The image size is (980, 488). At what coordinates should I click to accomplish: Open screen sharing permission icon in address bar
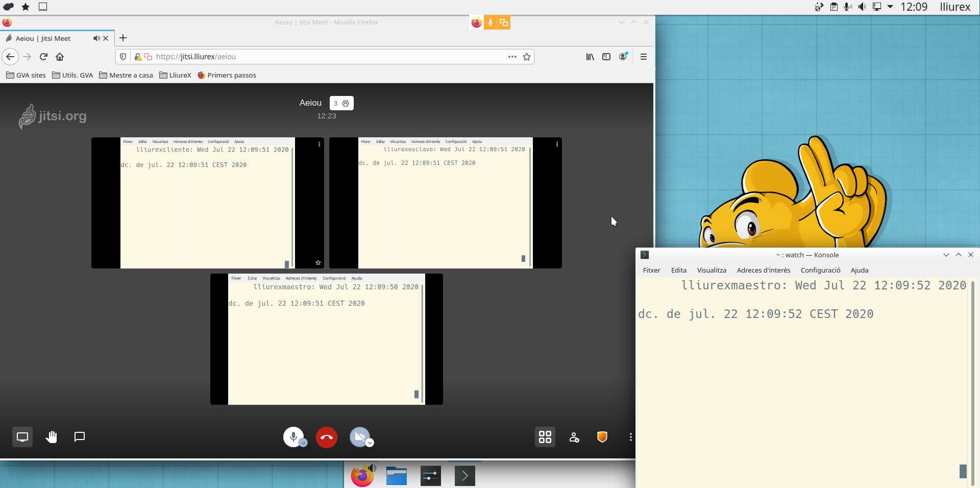click(148, 57)
